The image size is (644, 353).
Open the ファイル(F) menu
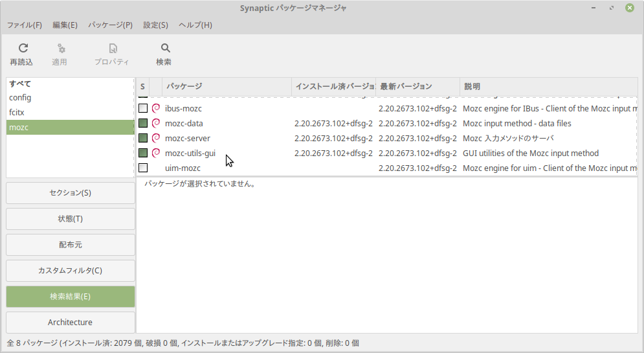coord(24,25)
